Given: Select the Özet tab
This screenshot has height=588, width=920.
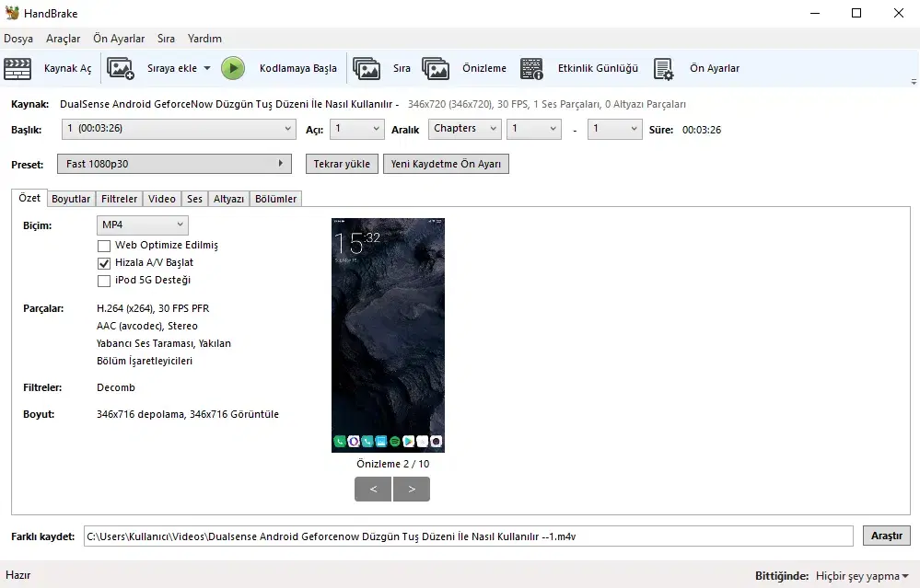Looking at the screenshot, I should 29,198.
